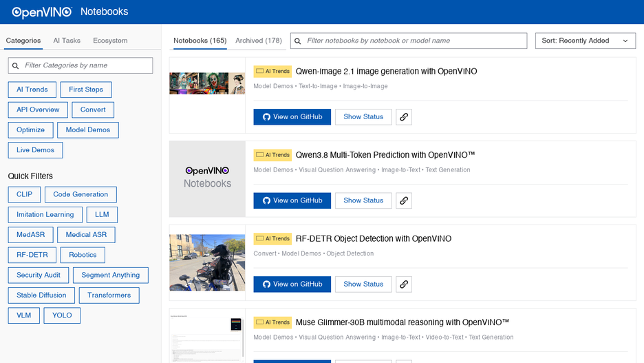Click Video-to-Text tag on Muse Glimmer card
This screenshot has height=363, width=644.
(444, 338)
